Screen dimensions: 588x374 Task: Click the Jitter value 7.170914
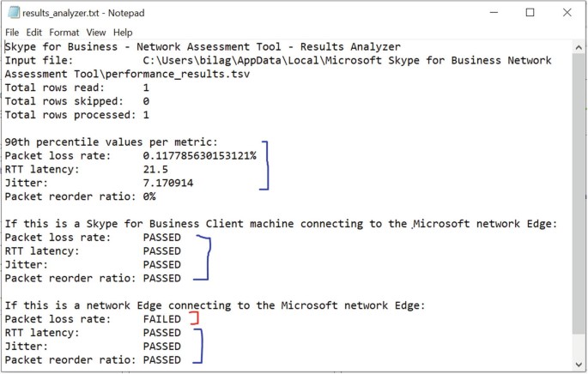point(168,183)
